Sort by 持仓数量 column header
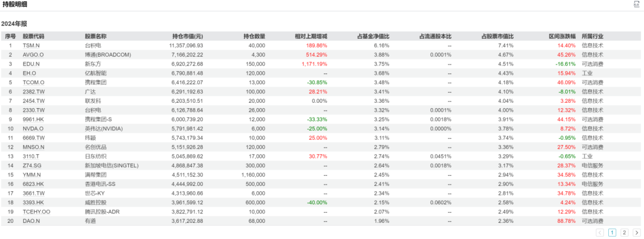The height and width of the screenshot is (239, 644). click(254, 36)
